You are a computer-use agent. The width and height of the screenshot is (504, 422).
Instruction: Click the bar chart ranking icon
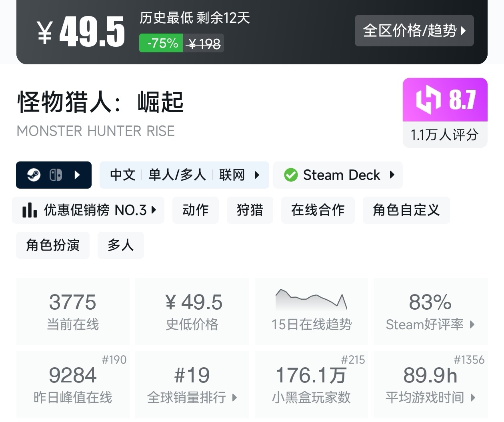(30, 210)
